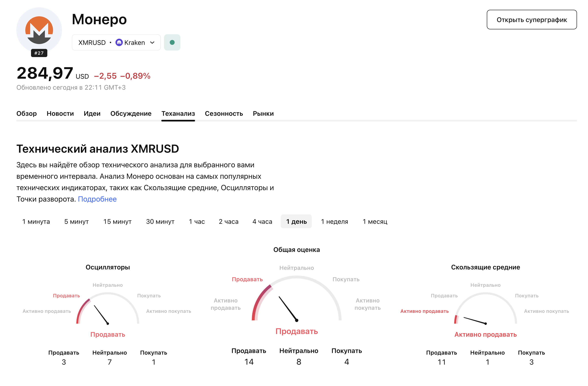Image resolution: width=588 pixels, height=386 pixels.
Task: Click the Kraken exchange logo icon
Action: click(119, 42)
